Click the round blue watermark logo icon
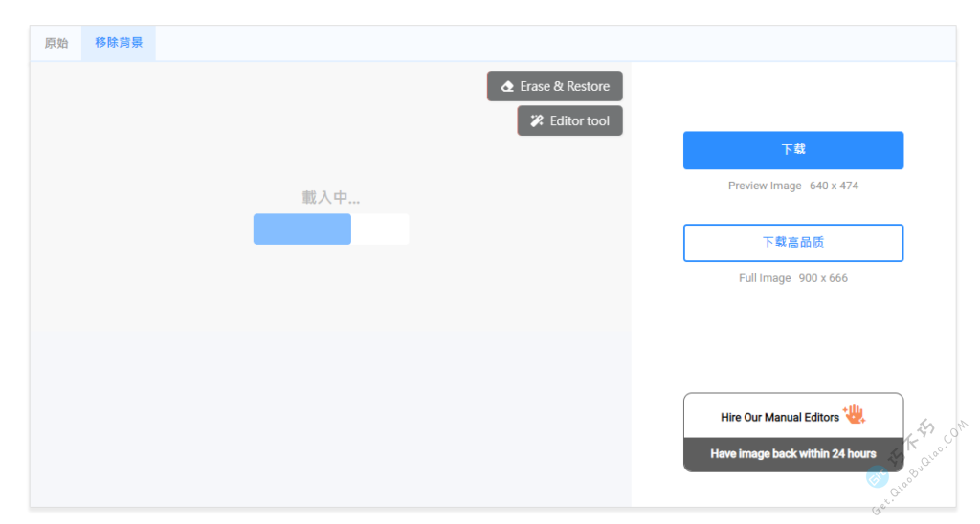This screenshot has width=980, height=524. (877, 477)
